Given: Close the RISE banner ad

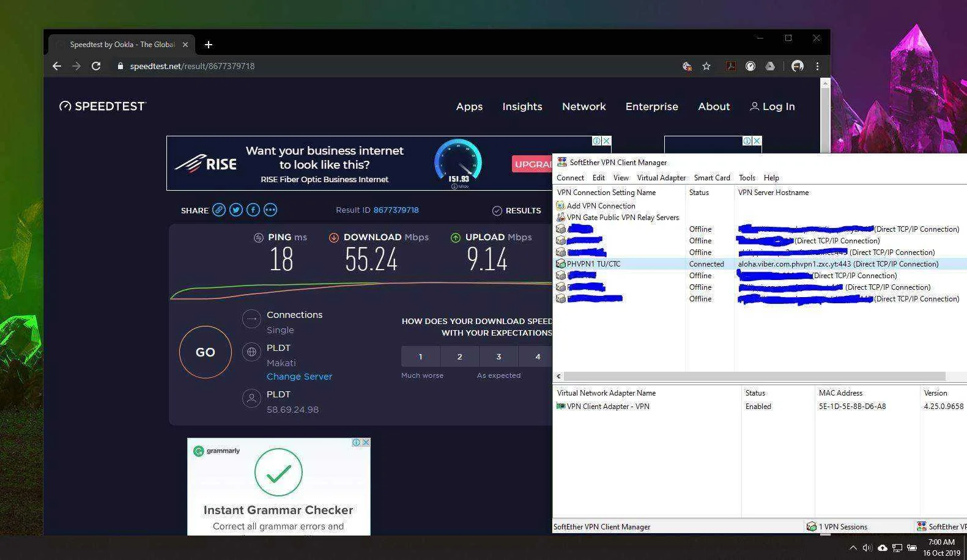Looking at the screenshot, I should (x=606, y=141).
